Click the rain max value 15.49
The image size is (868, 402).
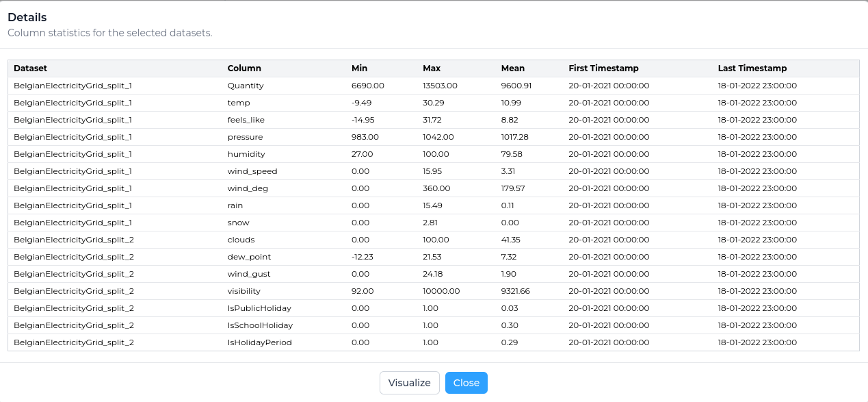[433, 205]
